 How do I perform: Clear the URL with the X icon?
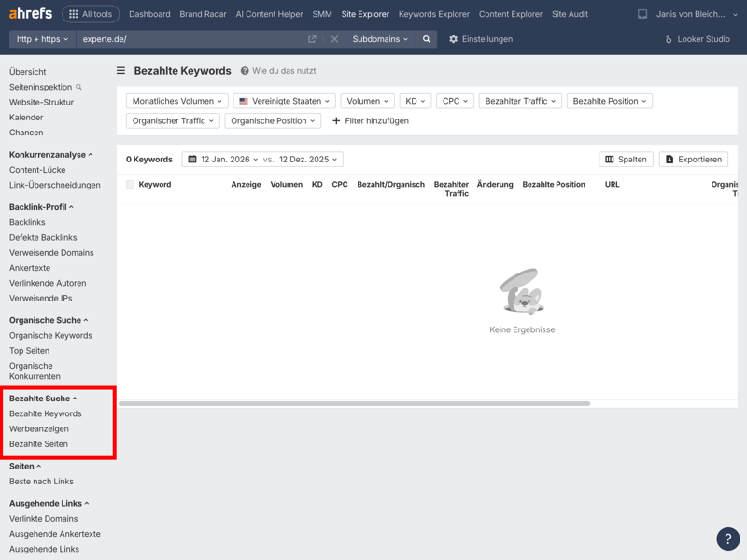(x=334, y=39)
